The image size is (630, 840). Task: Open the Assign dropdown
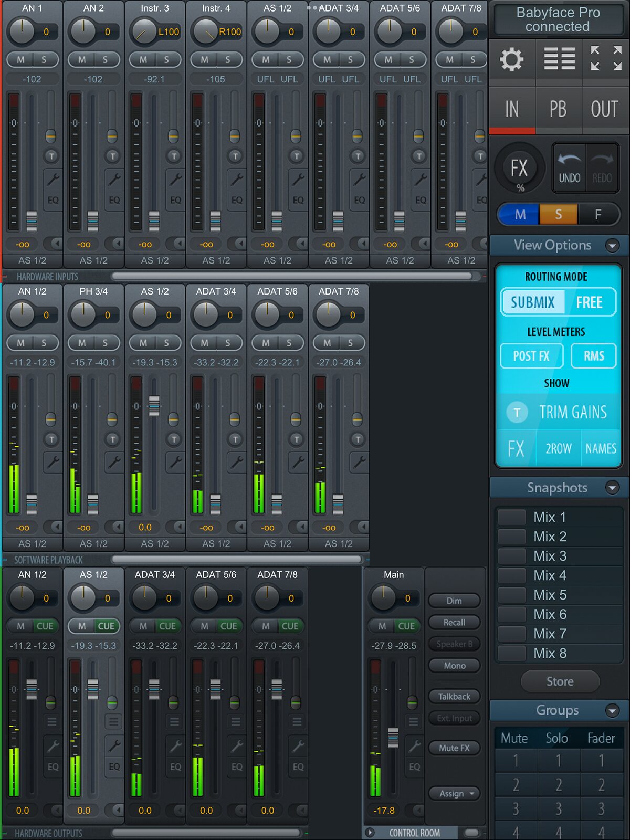[x=455, y=793]
